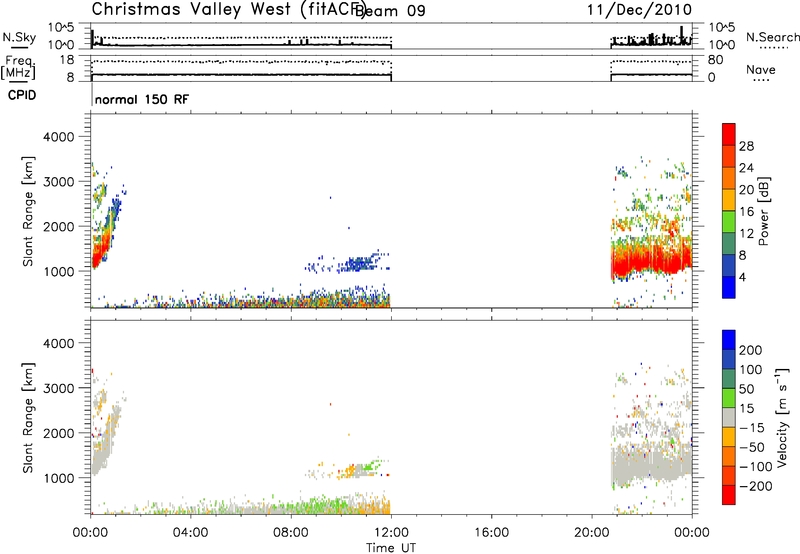The image size is (800, 554).
Task: Click the velocity panel 'Slant Range [km]' label
Action: click(x=28, y=417)
